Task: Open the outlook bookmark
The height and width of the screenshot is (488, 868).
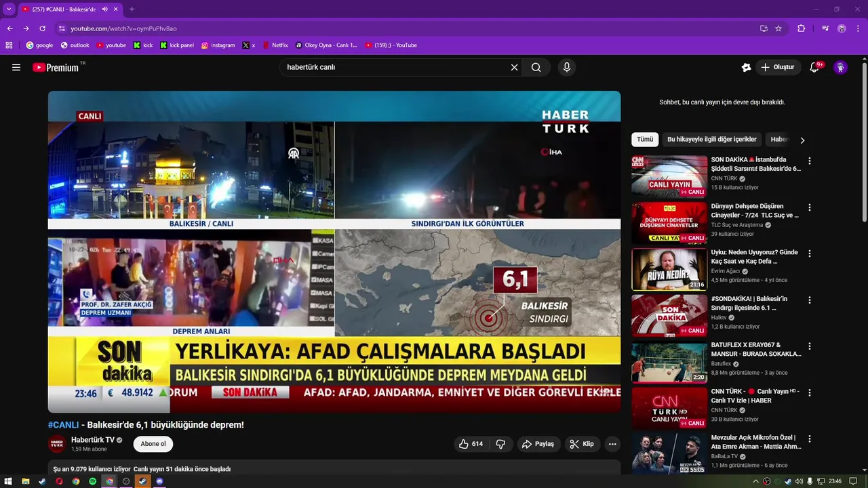Action: pyautogui.click(x=75, y=45)
